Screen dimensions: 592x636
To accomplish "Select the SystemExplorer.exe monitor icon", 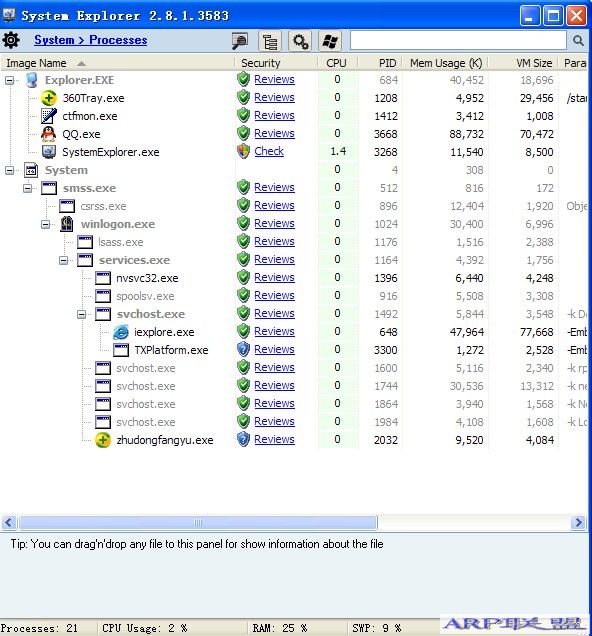I will tap(49, 152).
